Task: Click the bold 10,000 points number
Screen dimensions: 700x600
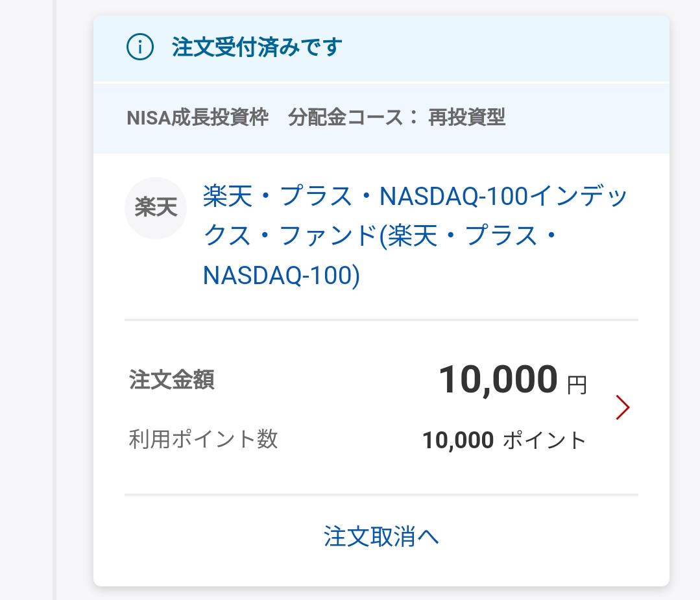Action: 458,440
